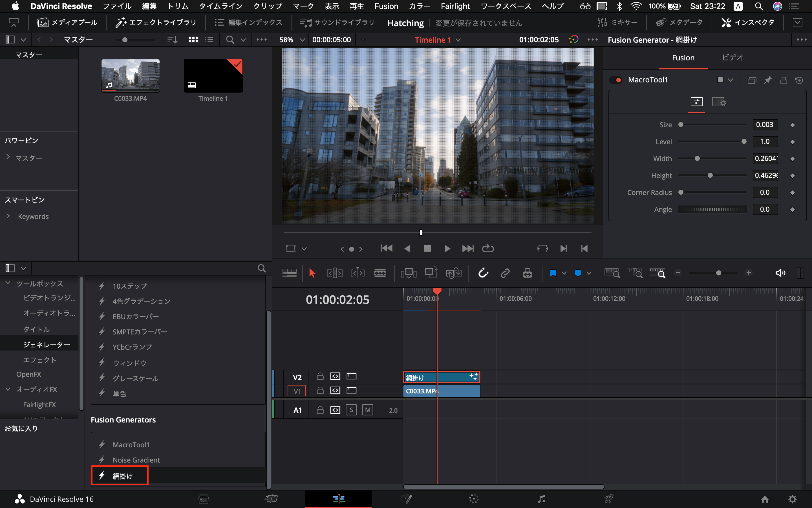The image size is (812, 508).
Task: Click the stop playback button
Action: point(427,249)
